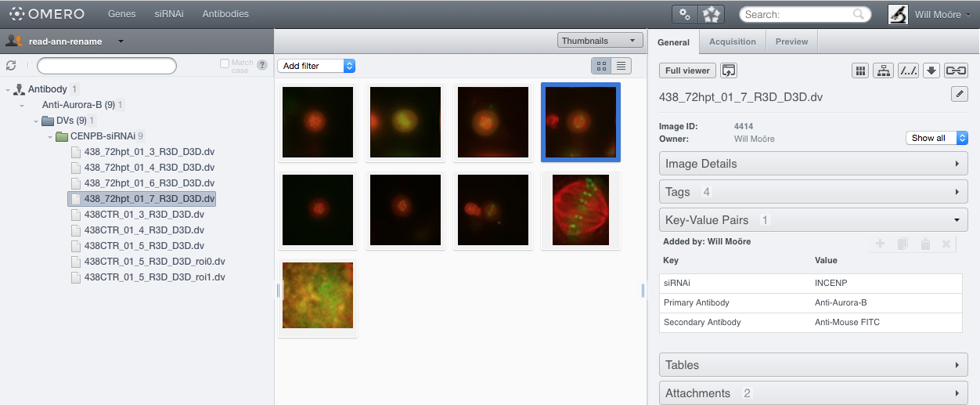Expand the Tables section
980x405 pixels.
click(x=814, y=365)
